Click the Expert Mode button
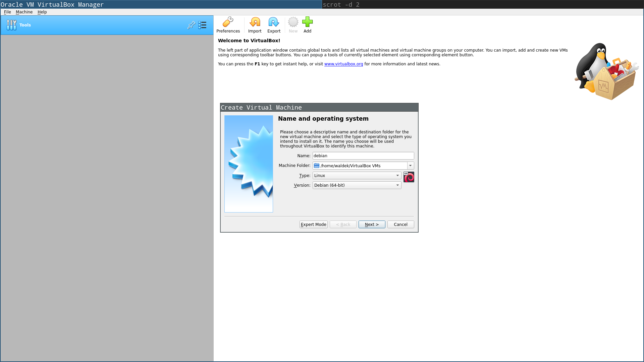Image resolution: width=644 pixels, height=362 pixels. click(x=314, y=224)
